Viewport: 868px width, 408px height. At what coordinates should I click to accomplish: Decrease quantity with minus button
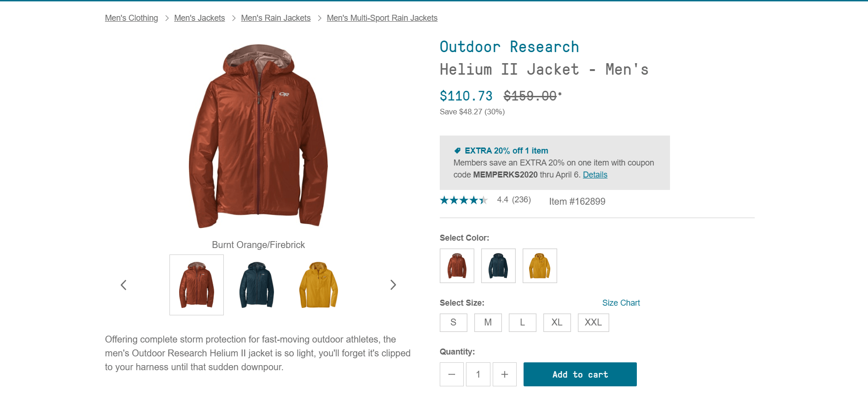452,374
